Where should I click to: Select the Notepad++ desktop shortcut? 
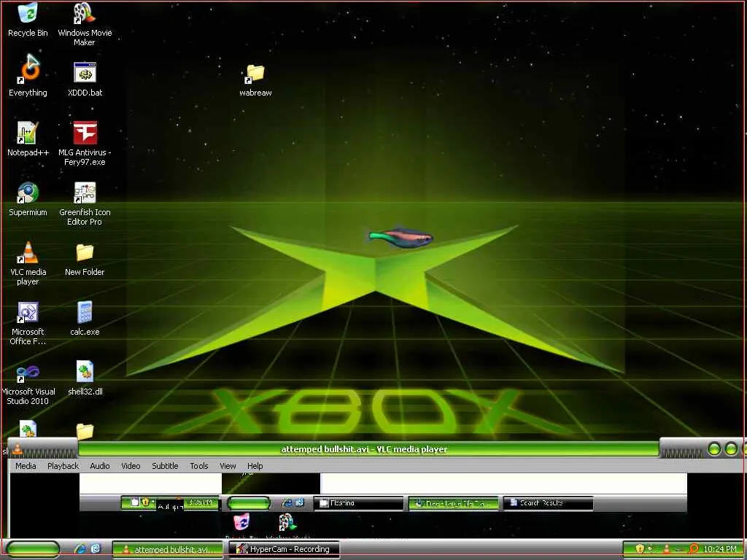[x=28, y=139]
